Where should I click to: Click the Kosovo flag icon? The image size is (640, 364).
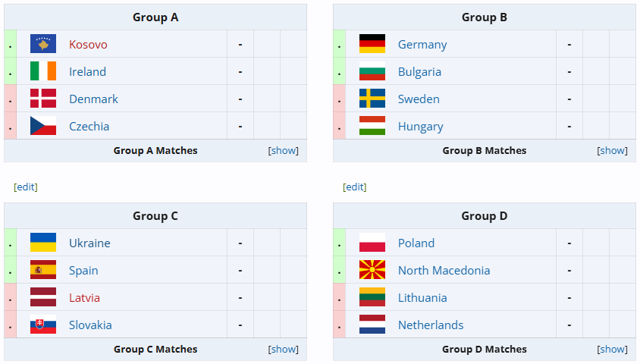(x=43, y=44)
